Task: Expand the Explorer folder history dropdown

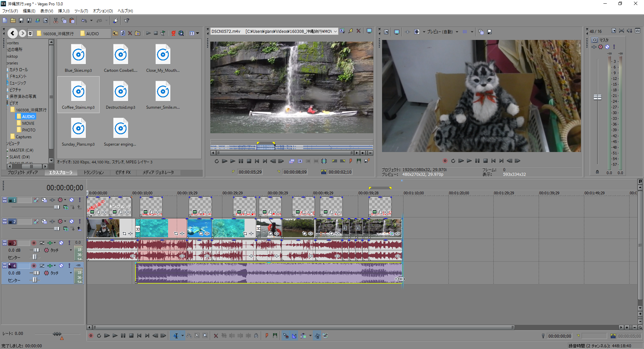Action: pyautogui.click(x=30, y=33)
